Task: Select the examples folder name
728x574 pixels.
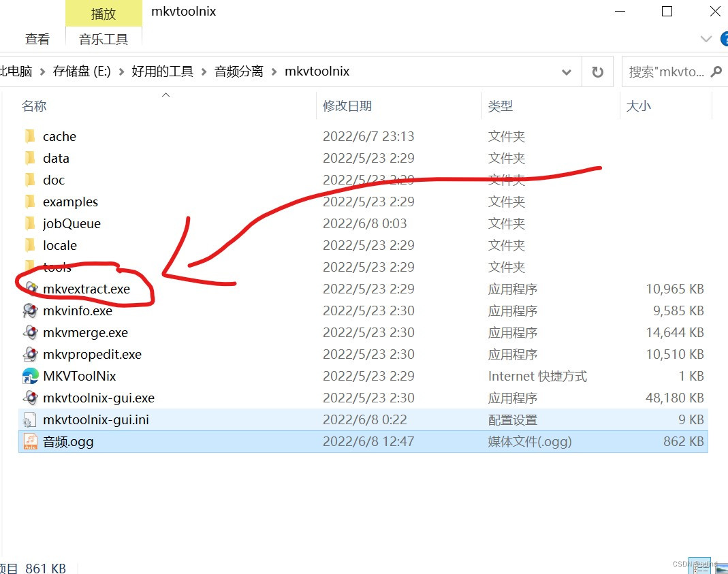Action: click(70, 202)
